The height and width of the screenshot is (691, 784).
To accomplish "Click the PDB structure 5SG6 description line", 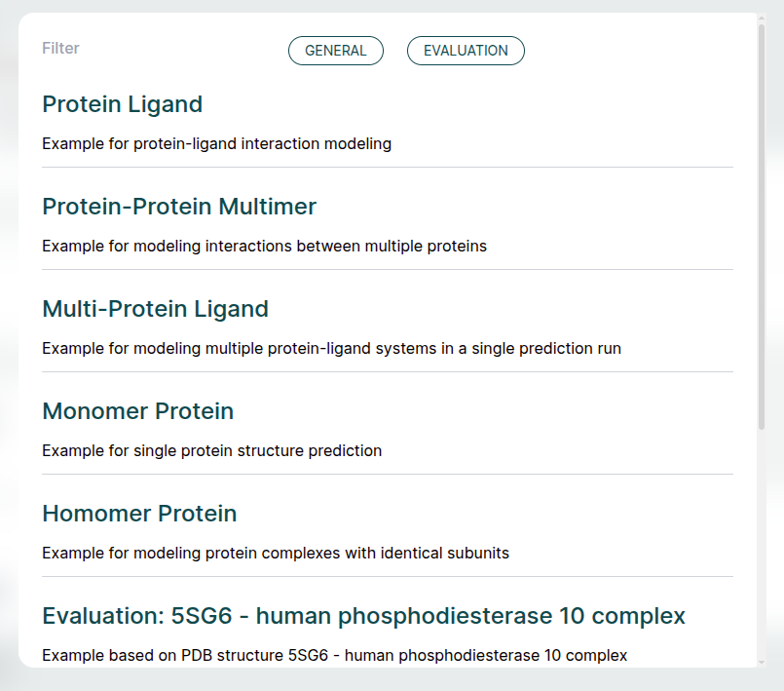I will pos(334,655).
